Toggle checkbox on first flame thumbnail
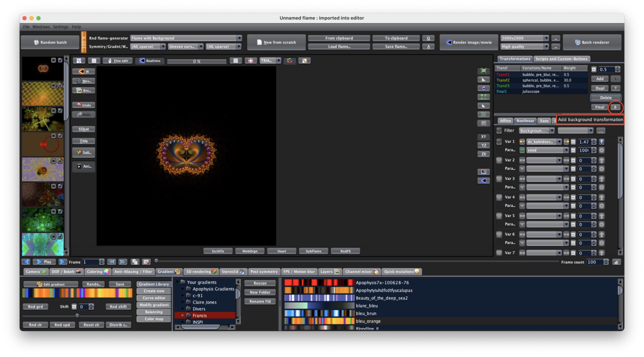The width and height of the screenshot is (644, 357). (x=60, y=60)
